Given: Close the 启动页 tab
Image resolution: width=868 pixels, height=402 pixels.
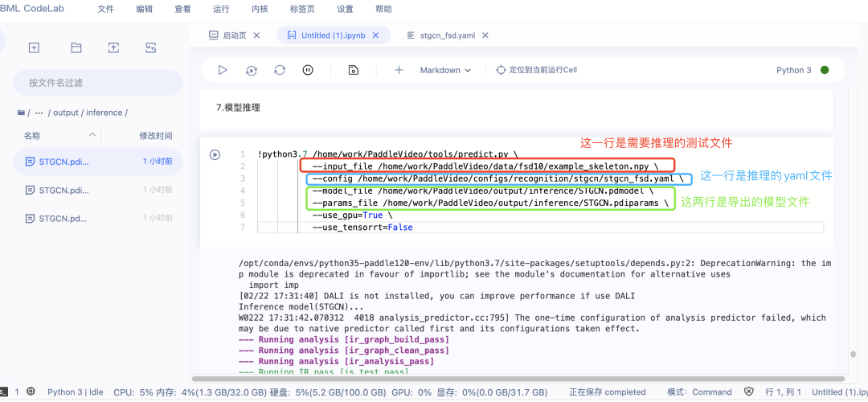Looking at the screenshot, I should click(256, 35).
